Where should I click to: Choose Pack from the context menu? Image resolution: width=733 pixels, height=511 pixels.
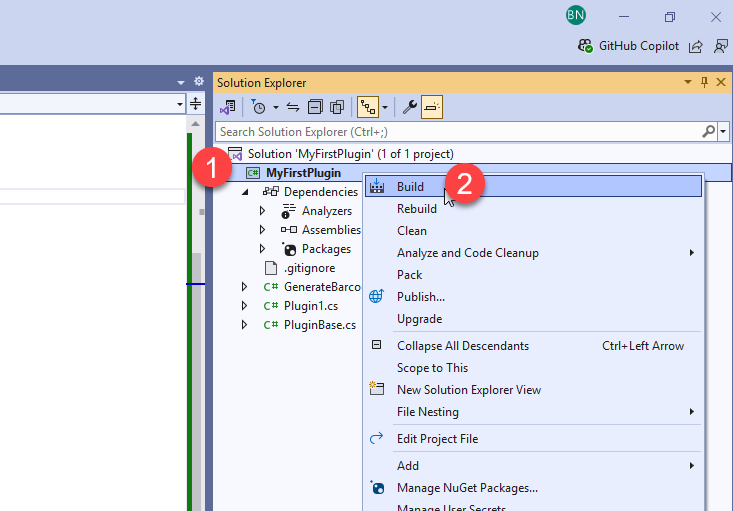tap(533, 274)
